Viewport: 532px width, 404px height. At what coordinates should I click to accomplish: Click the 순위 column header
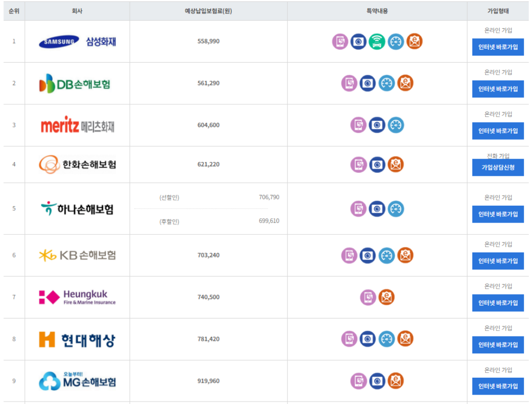(x=14, y=11)
